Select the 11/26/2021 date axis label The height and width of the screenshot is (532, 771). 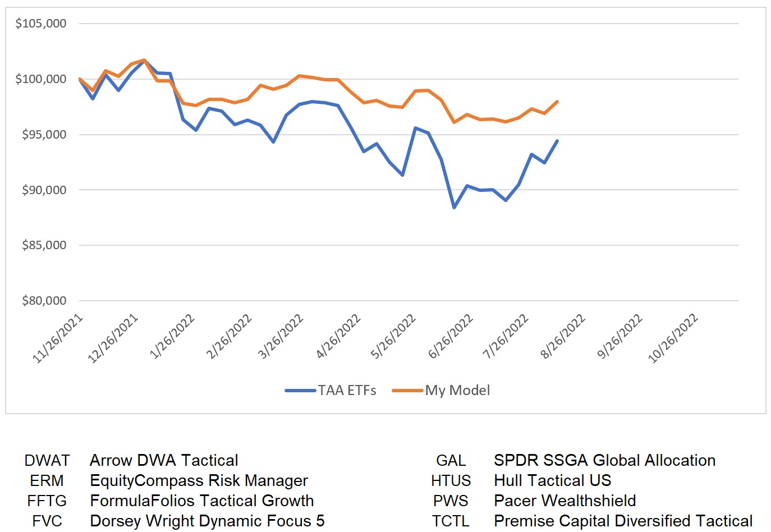click(58, 338)
